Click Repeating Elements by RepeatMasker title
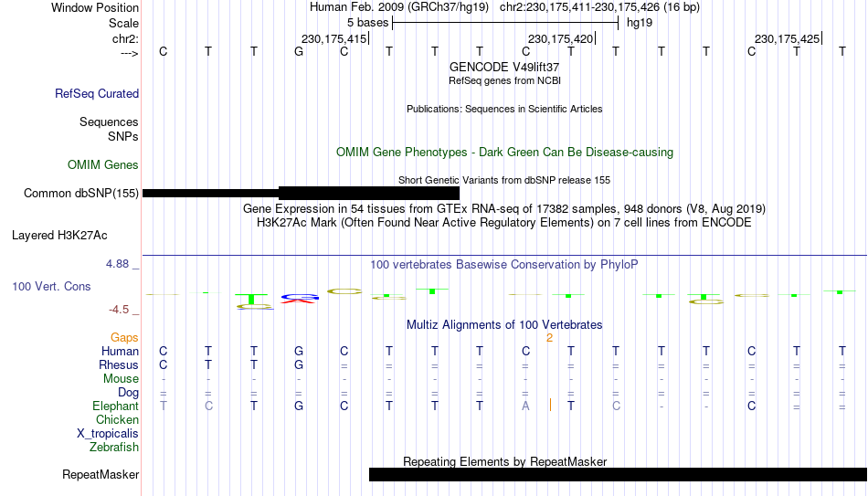Screen dimensions: 868x496 tap(504, 461)
